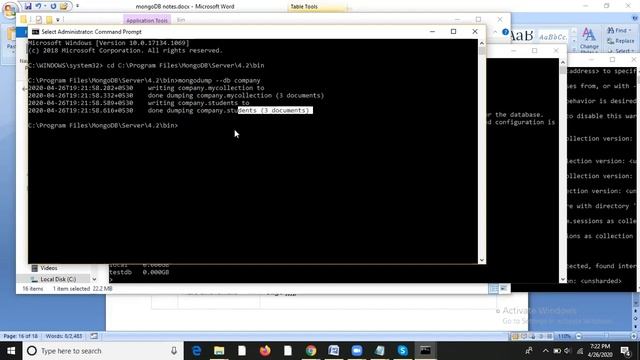Click the Cortana microphone icon
Image resolution: width=640 pixels, height=360 pixels.
174,351
